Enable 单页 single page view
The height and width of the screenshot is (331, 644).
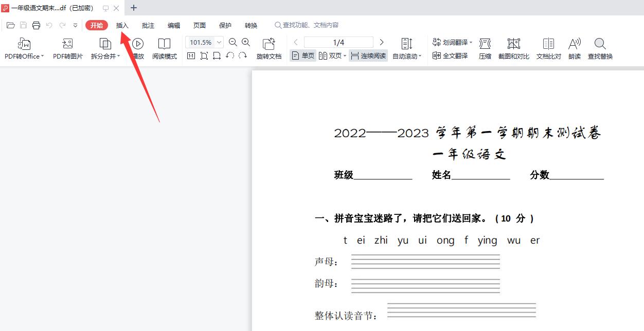pyautogui.click(x=302, y=56)
